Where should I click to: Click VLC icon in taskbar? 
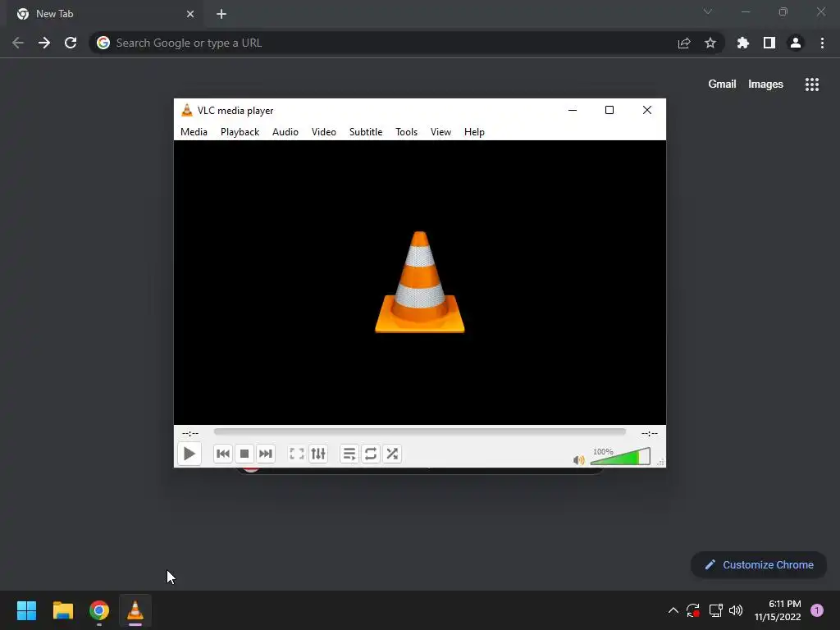[x=135, y=610]
